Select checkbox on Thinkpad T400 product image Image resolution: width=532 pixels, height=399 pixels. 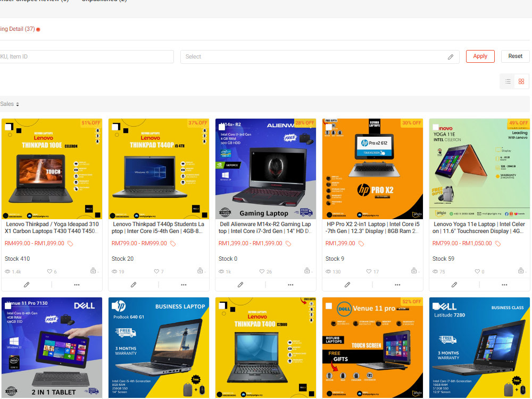pos(222,306)
